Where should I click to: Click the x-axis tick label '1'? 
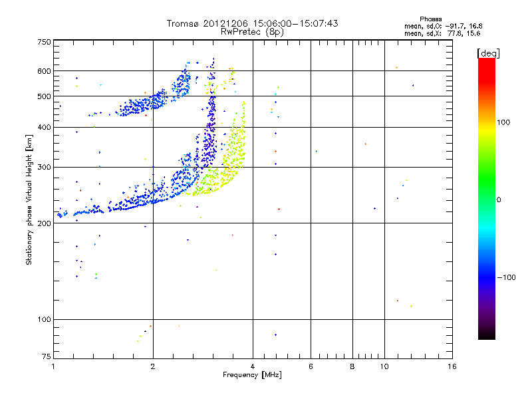point(53,366)
